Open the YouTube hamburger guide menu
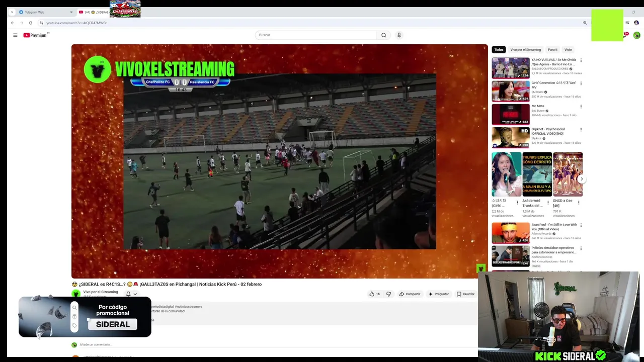Viewport: 644px width, 362px height. (15, 35)
